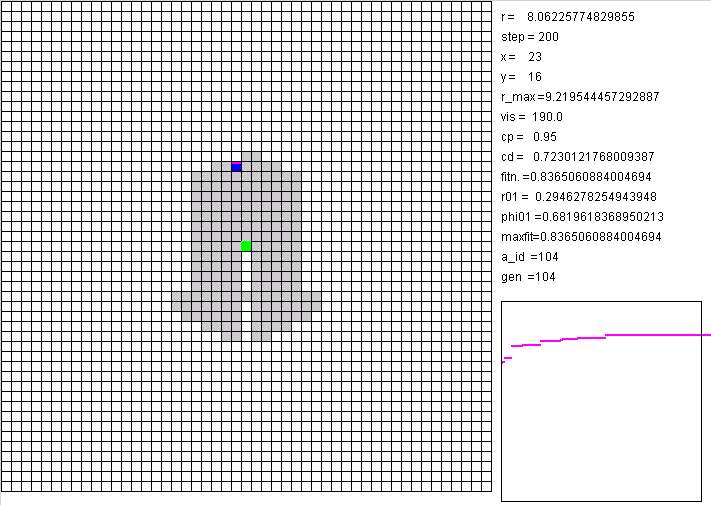Click the x = 23 value
The image size is (711, 505).
tap(521, 57)
